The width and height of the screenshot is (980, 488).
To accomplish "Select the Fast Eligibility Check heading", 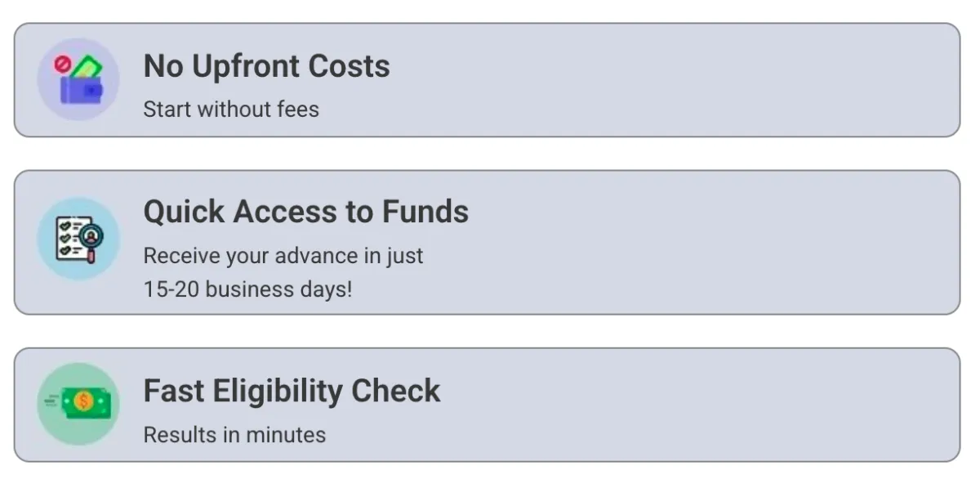I will pyautogui.click(x=292, y=391).
